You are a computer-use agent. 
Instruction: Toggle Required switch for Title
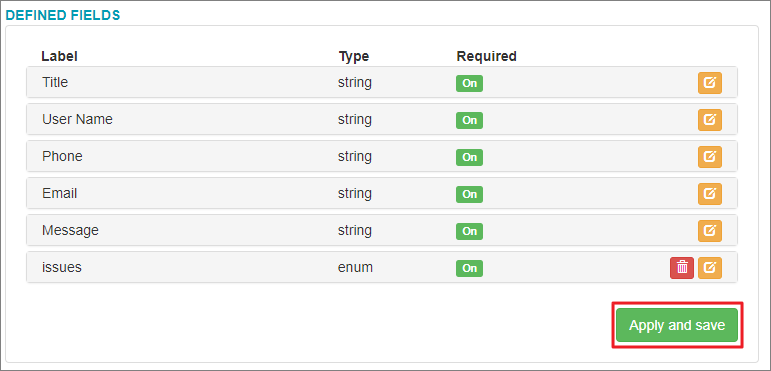470,83
